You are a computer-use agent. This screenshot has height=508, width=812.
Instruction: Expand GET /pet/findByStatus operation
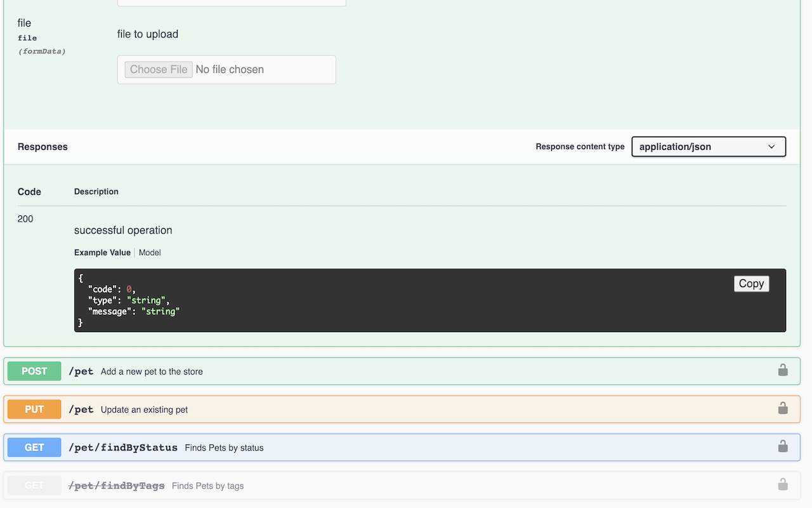[402, 448]
